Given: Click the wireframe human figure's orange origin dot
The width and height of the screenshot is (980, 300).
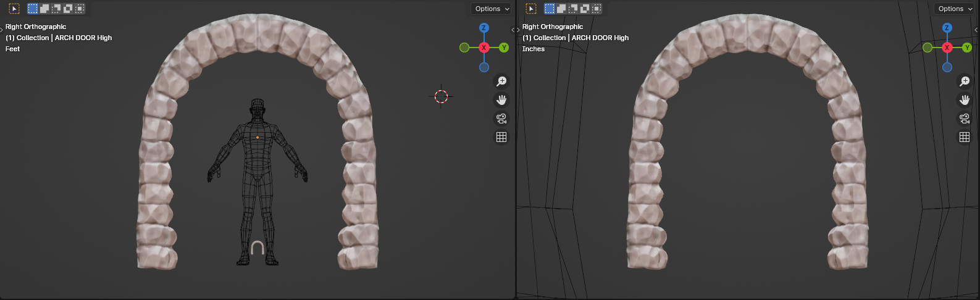Looking at the screenshot, I should point(258,137).
